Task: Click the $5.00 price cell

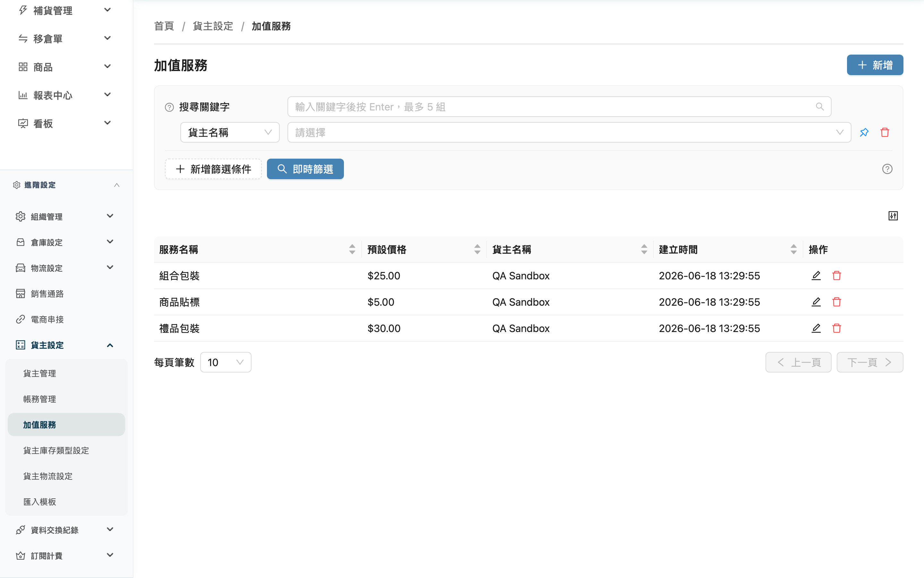Action: point(381,302)
